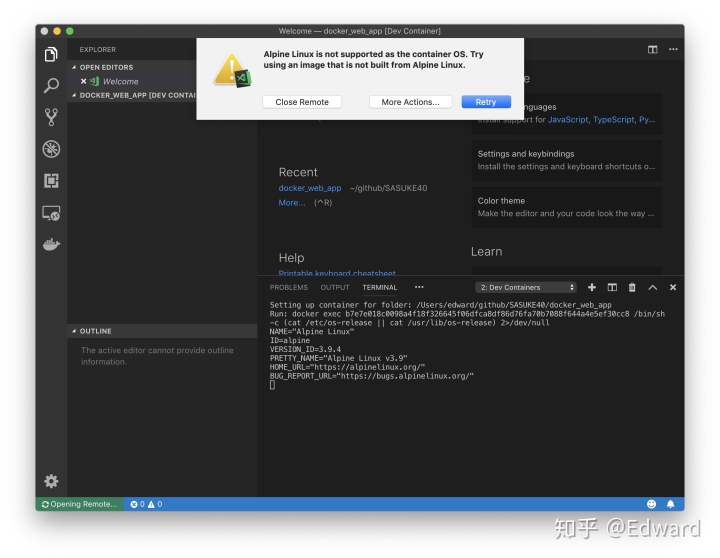Select the Welcome item in Open Editors
This screenshot has width=720, height=558.
click(120, 81)
